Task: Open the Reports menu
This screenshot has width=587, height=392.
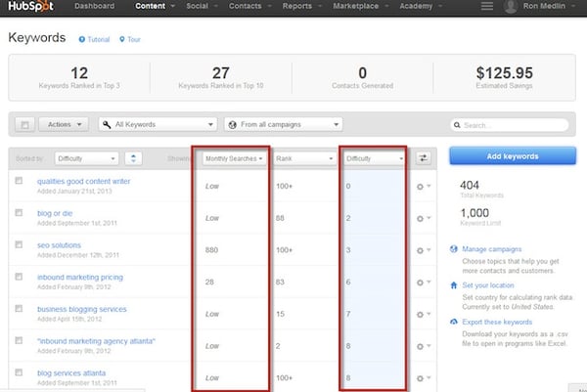Action: (x=300, y=7)
